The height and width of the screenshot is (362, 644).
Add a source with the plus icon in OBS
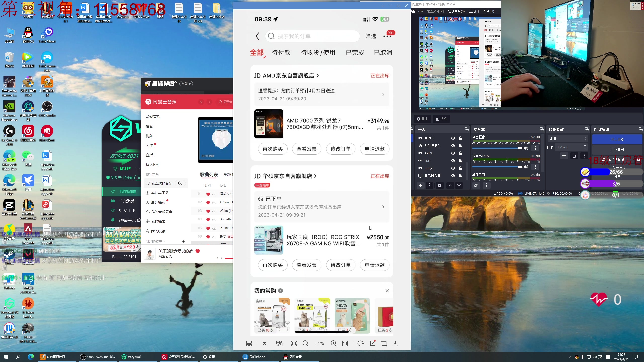click(x=420, y=185)
